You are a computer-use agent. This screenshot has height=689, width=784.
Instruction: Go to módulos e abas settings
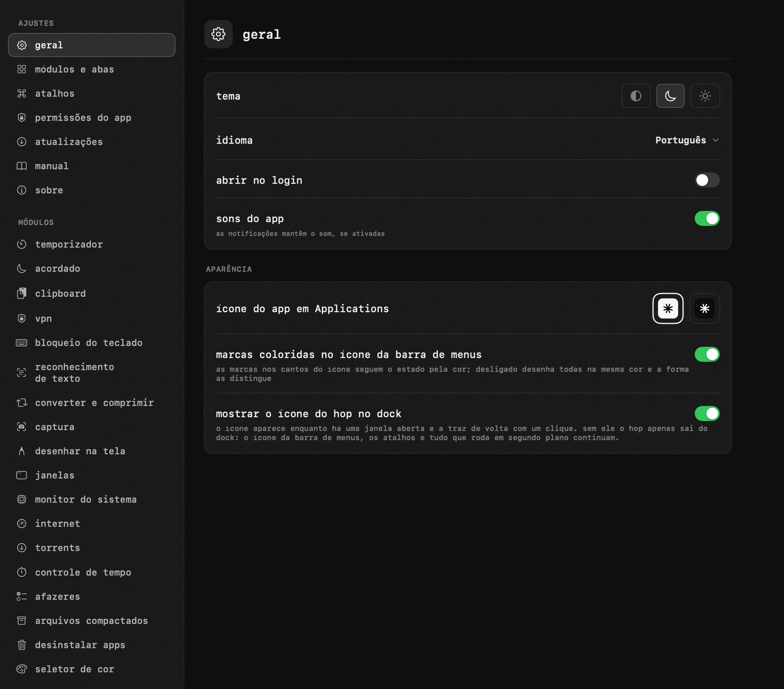[x=92, y=69]
